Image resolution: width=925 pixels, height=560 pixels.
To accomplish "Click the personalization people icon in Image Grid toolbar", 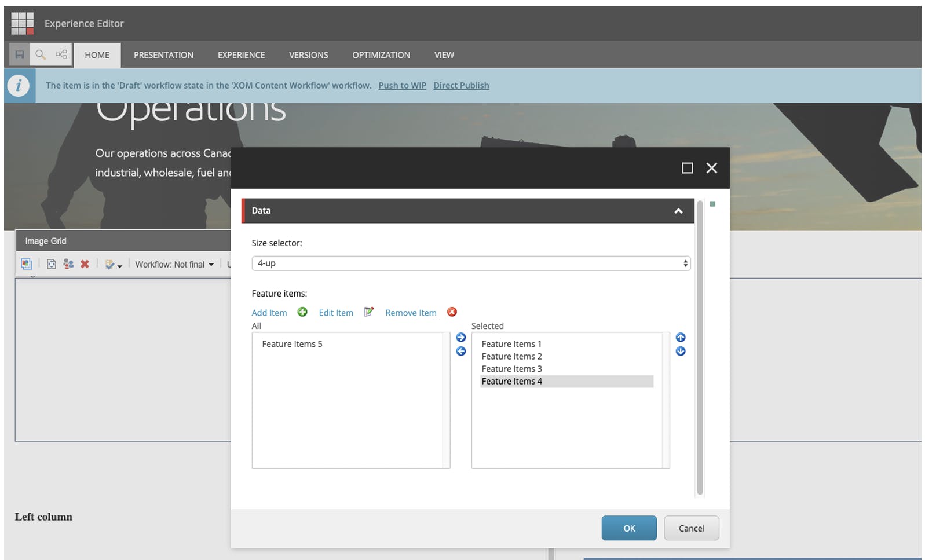I will [68, 264].
